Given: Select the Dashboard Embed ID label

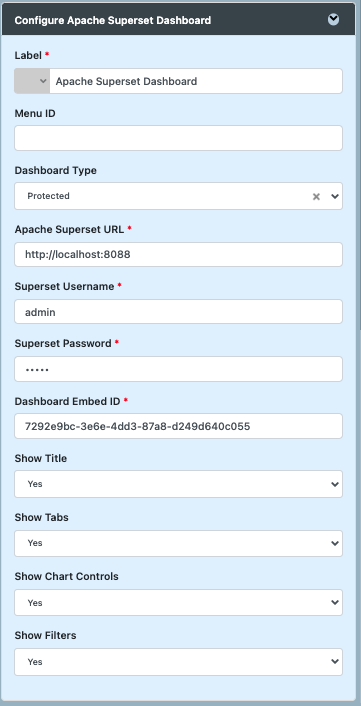Looking at the screenshot, I should tap(68, 401).
